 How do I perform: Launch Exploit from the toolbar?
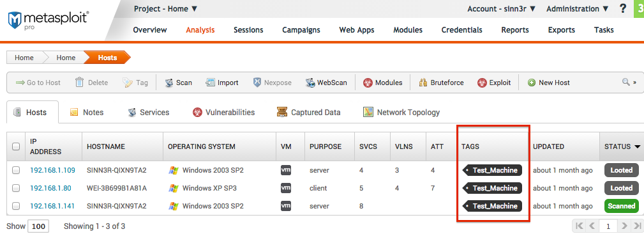pyautogui.click(x=494, y=83)
